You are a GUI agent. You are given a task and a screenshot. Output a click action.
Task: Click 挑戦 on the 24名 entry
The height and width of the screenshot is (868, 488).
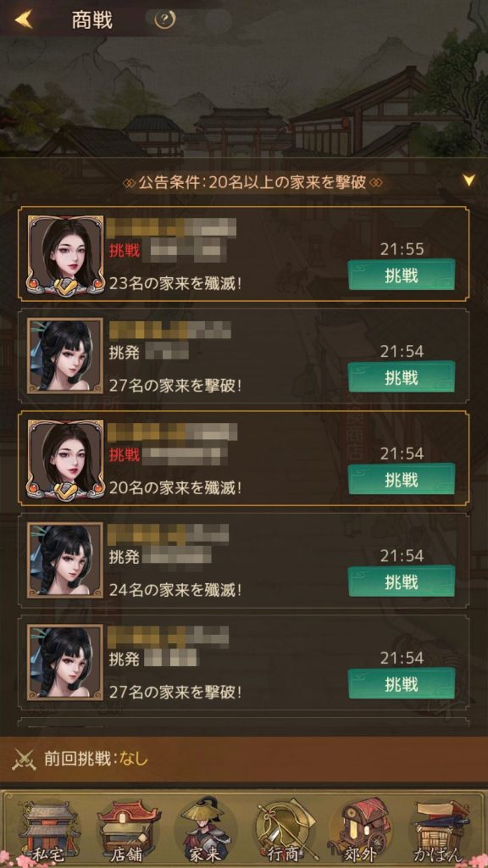tap(401, 581)
